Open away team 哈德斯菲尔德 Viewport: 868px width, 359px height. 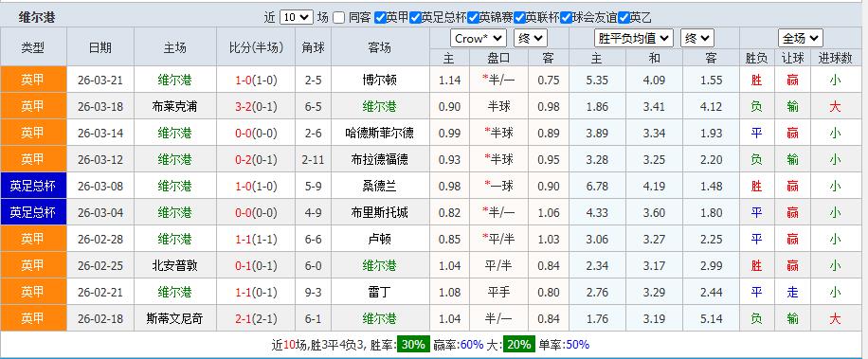tap(380, 134)
